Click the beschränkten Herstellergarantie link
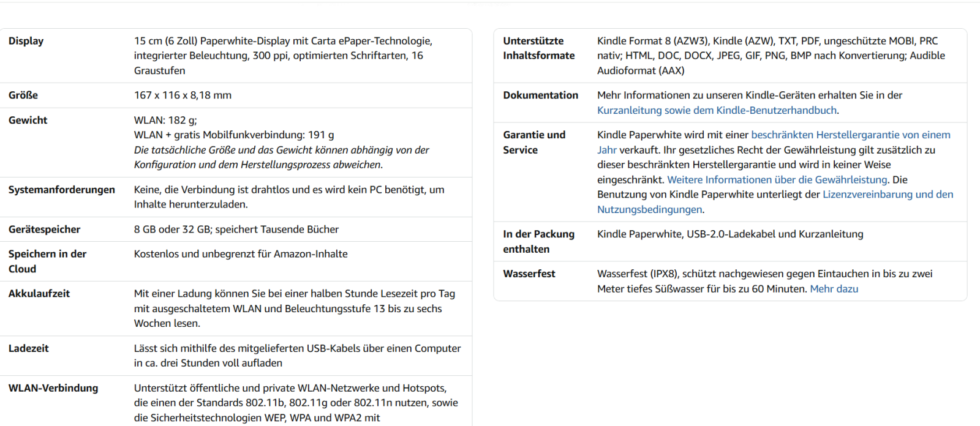 850,135
